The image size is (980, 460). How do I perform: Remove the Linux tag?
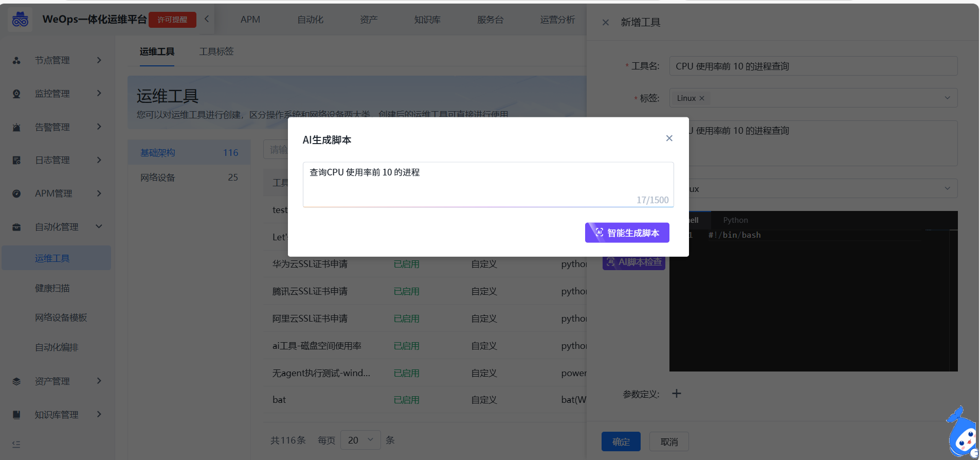tap(702, 98)
